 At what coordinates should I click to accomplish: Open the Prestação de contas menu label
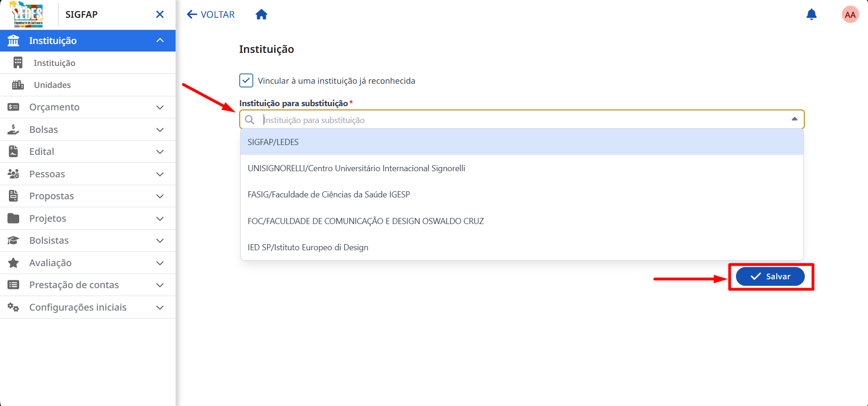[74, 285]
